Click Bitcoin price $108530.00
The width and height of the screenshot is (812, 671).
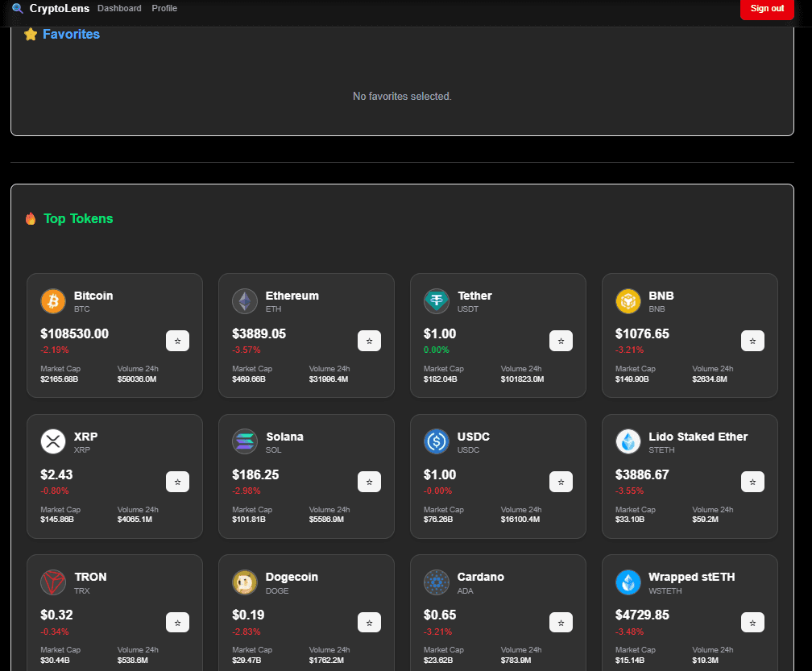point(75,334)
